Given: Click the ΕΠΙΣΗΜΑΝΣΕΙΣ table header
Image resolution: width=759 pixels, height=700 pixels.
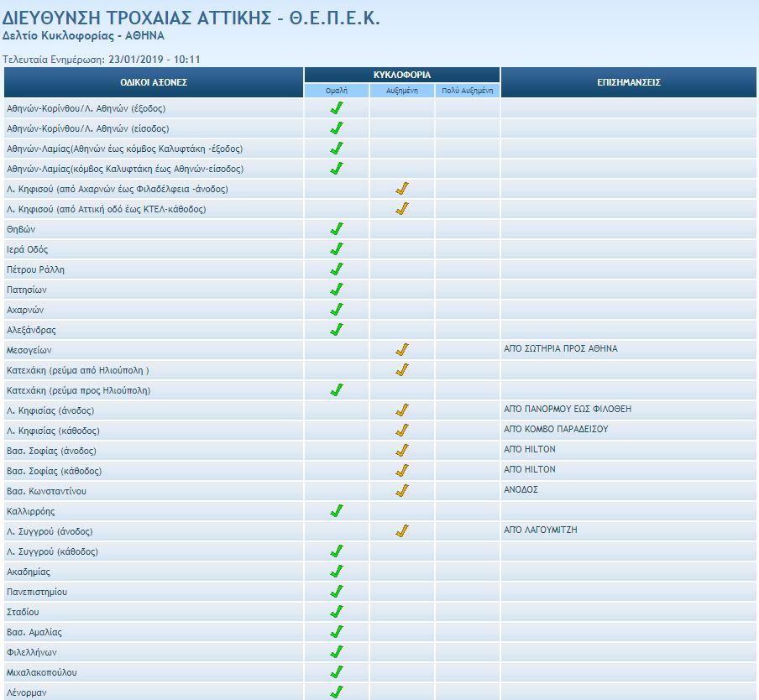Looking at the screenshot, I should [629, 82].
